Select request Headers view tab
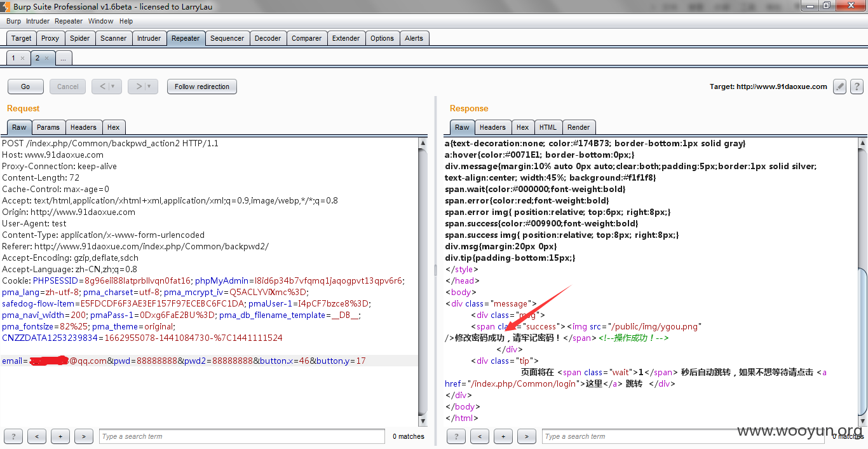 pos(83,127)
